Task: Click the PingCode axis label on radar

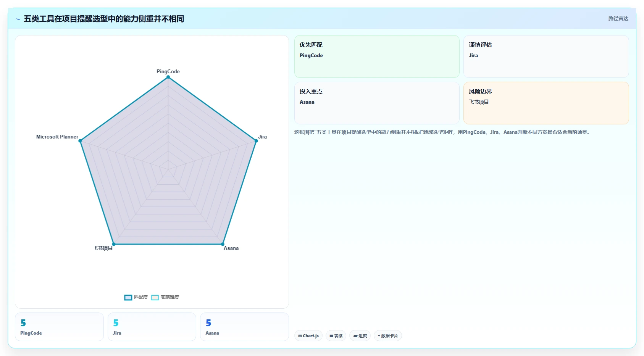Action: tap(168, 71)
